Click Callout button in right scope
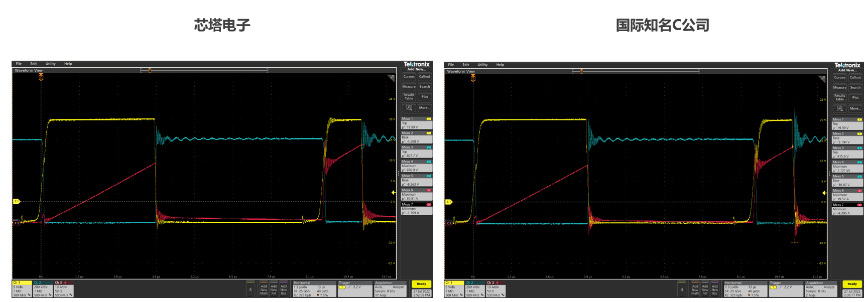 [x=855, y=78]
